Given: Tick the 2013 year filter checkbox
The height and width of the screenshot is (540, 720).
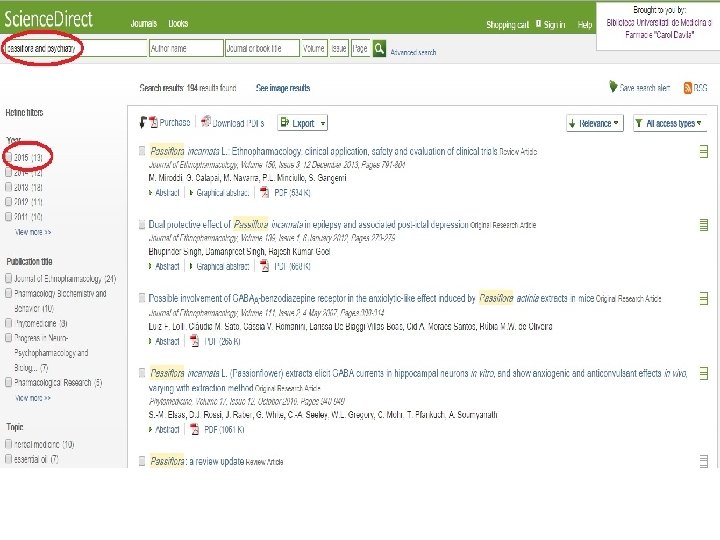Looking at the screenshot, I should point(8,187).
